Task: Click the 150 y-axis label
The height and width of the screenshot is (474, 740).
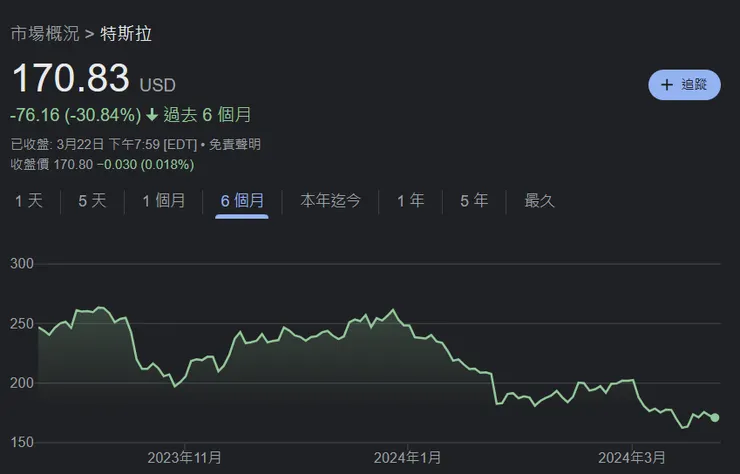Action: 22,442
